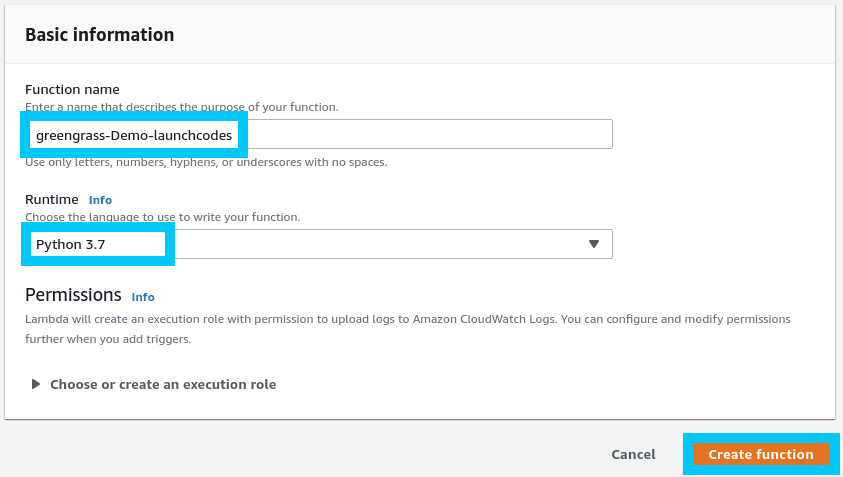Open the Python 3.7 runtime dropdown
The image size is (843, 477).
click(318, 244)
